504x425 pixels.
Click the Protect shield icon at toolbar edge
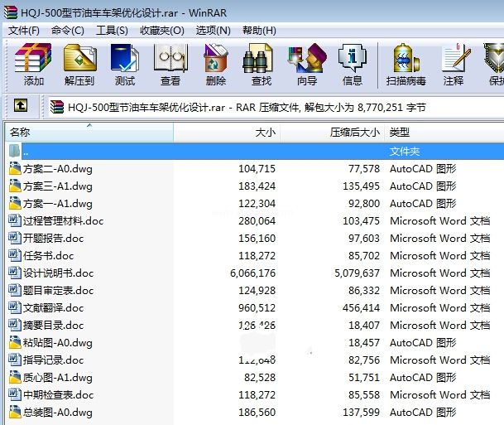click(494, 58)
